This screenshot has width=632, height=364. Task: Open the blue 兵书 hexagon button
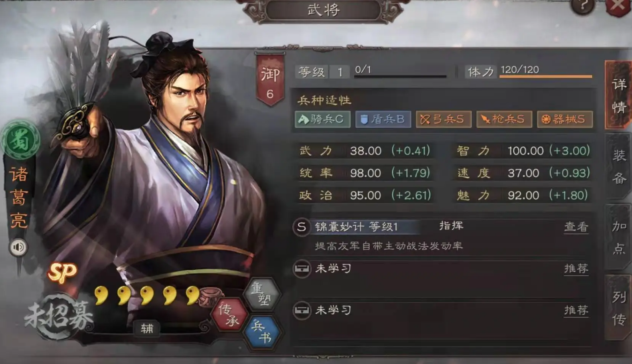261,332
